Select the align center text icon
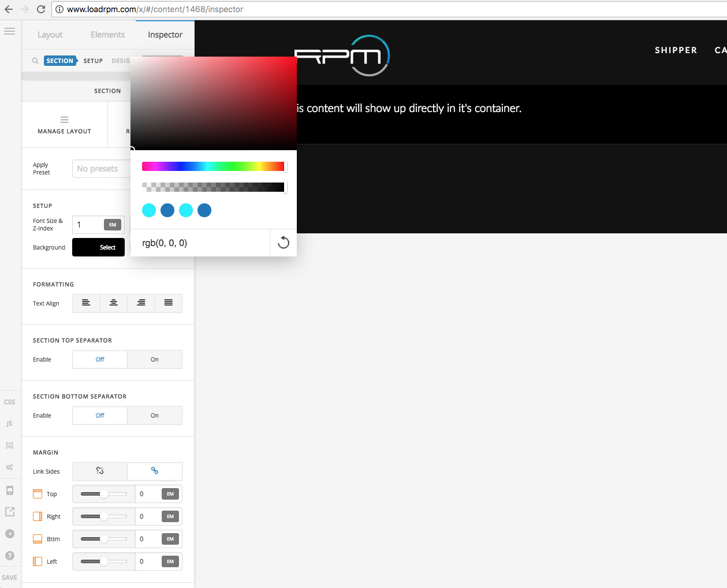Image resolution: width=727 pixels, height=588 pixels. point(114,303)
